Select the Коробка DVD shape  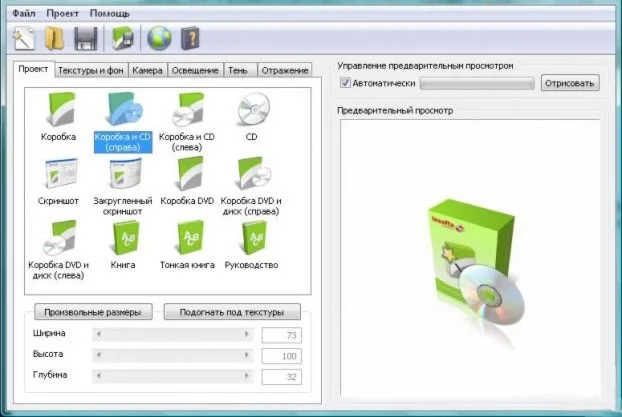click(x=187, y=182)
